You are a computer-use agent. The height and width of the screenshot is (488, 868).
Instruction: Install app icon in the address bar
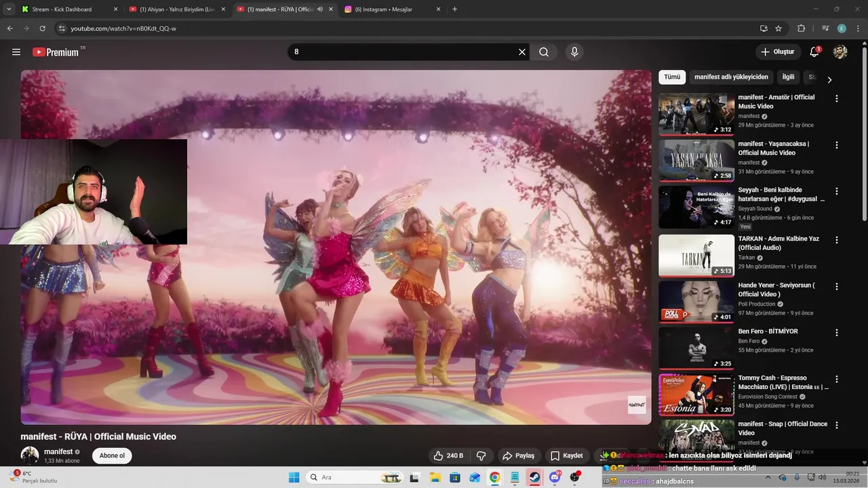pos(764,28)
